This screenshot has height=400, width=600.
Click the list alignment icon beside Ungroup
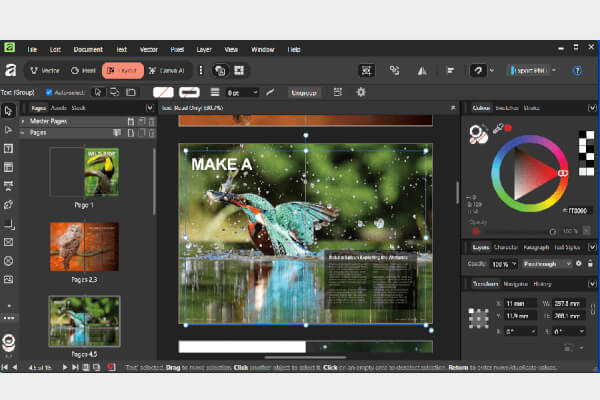point(338,92)
